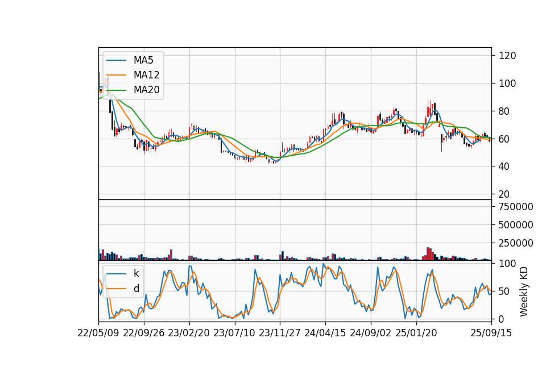Click the 50 tick on the KD axis
The height and width of the screenshot is (392, 546).
point(504,291)
